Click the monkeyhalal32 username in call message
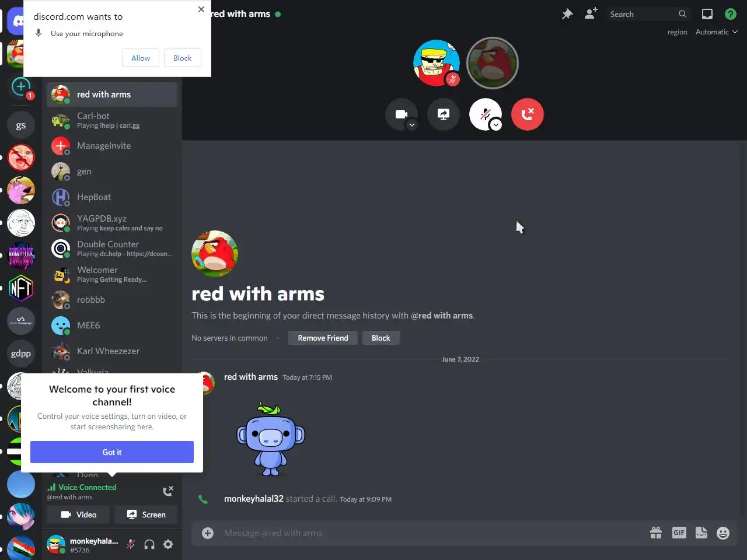 (x=254, y=499)
